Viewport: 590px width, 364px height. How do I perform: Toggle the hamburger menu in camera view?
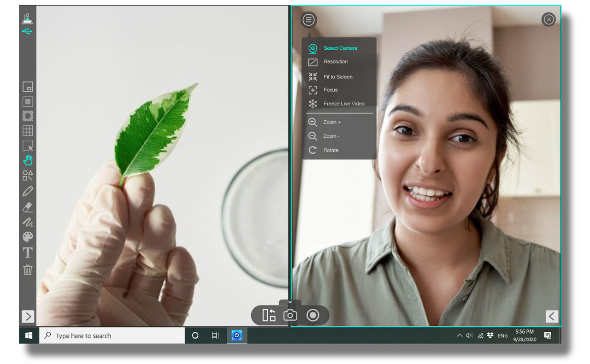tap(308, 20)
